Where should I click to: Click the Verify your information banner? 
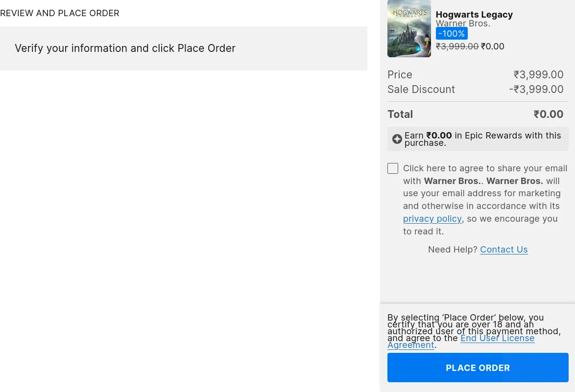pyautogui.click(x=125, y=48)
